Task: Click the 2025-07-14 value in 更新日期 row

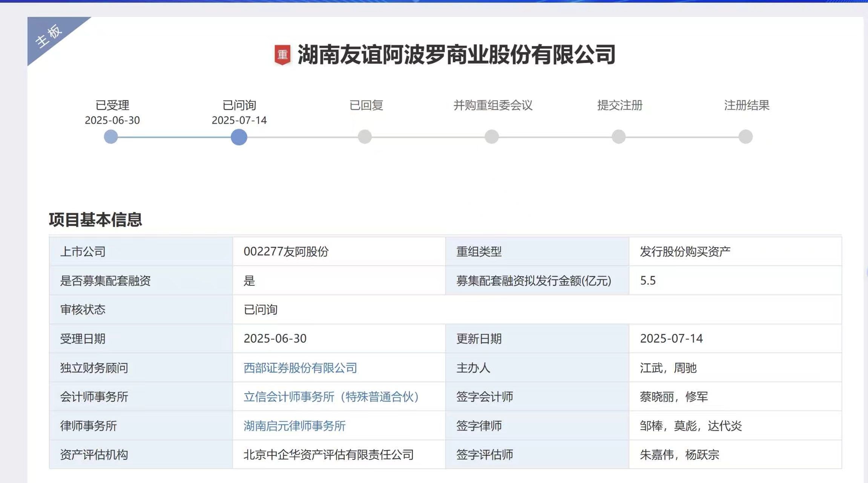Action: (672, 338)
